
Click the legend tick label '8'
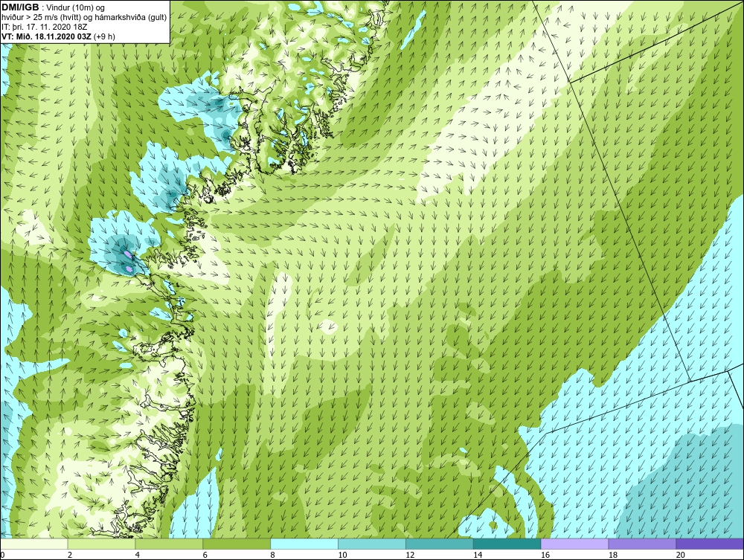click(x=272, y=555)
